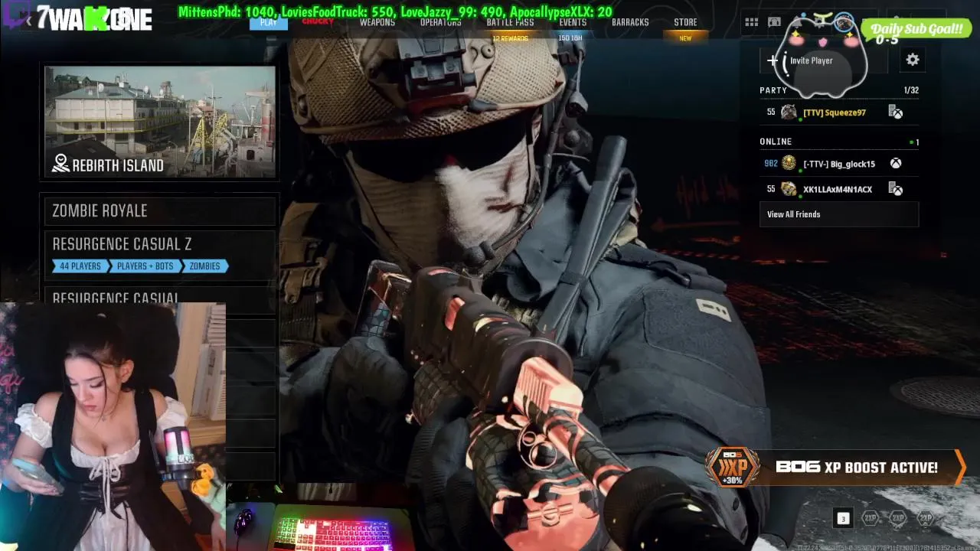Click the PLAYERS + BOTS tag
The image size is (980, 551).
point(145,266)
